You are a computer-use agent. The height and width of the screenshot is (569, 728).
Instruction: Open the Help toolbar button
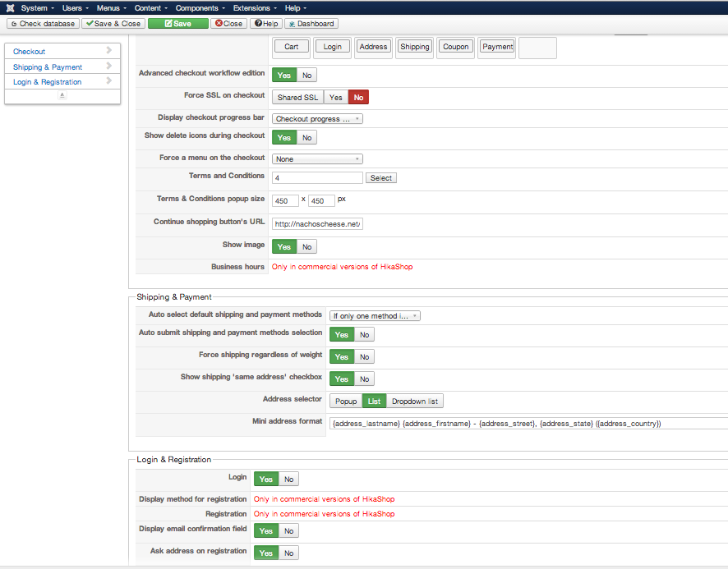click(266, 24)
